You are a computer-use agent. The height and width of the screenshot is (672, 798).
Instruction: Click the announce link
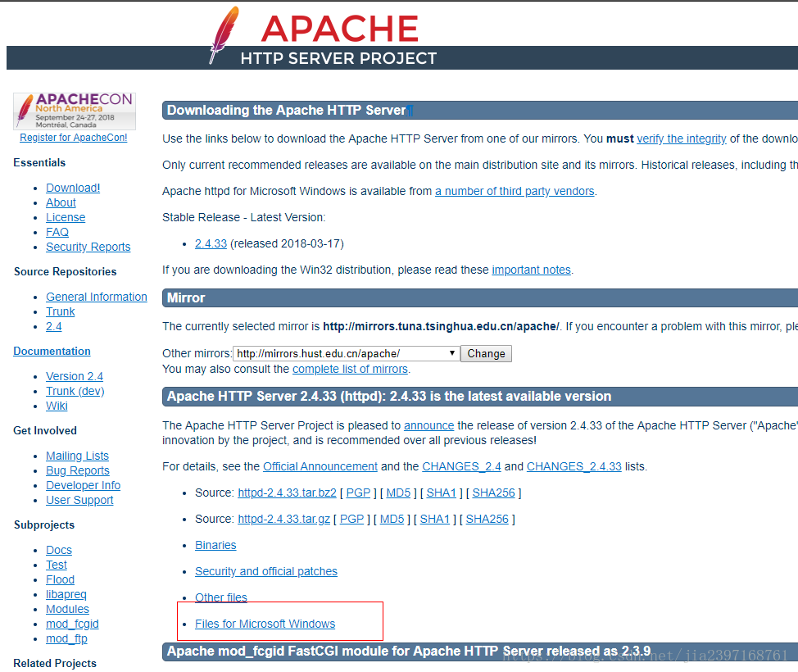pos(429,425)
